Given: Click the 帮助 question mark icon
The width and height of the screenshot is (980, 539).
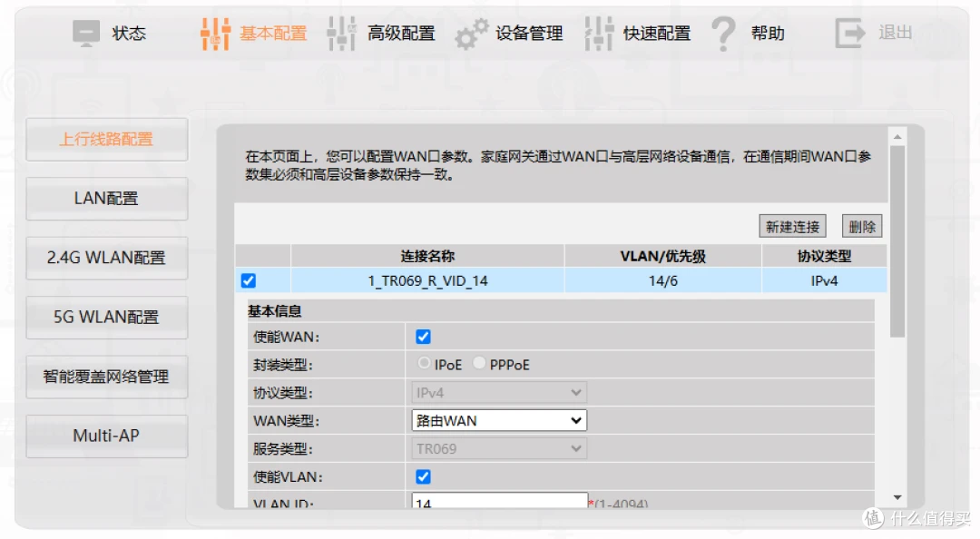Looking at the screenshot, I should pos(724,34).
